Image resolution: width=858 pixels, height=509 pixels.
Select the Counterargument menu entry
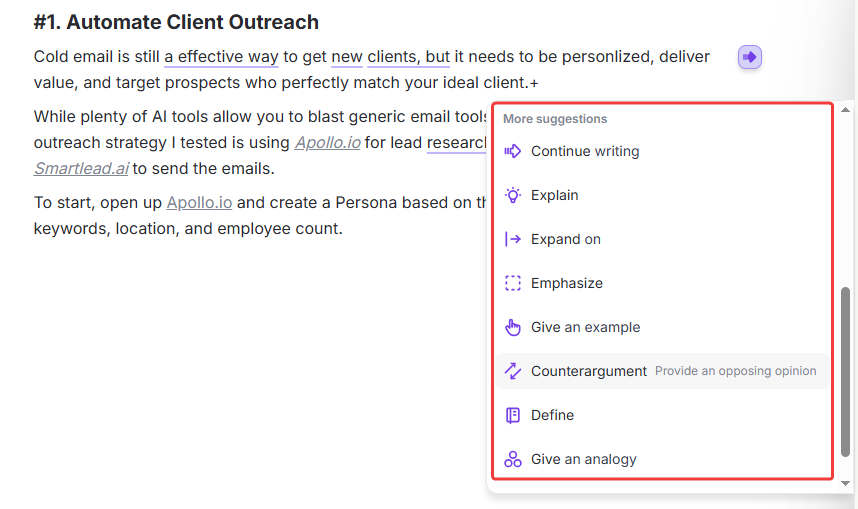click(589, 371)
